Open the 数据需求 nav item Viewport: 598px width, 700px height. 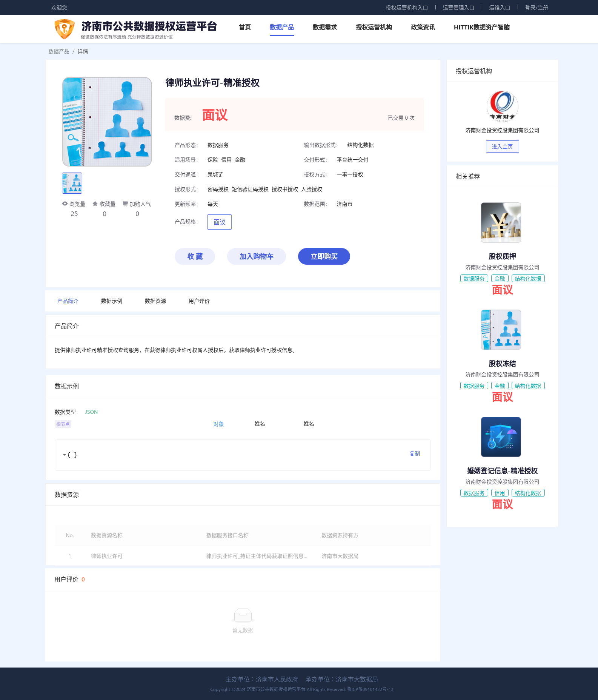pos(325,27)
